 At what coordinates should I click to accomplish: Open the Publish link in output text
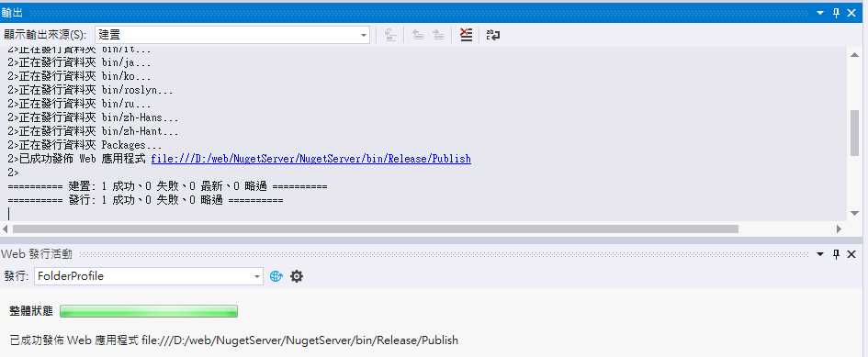click(x=311, y=159)
